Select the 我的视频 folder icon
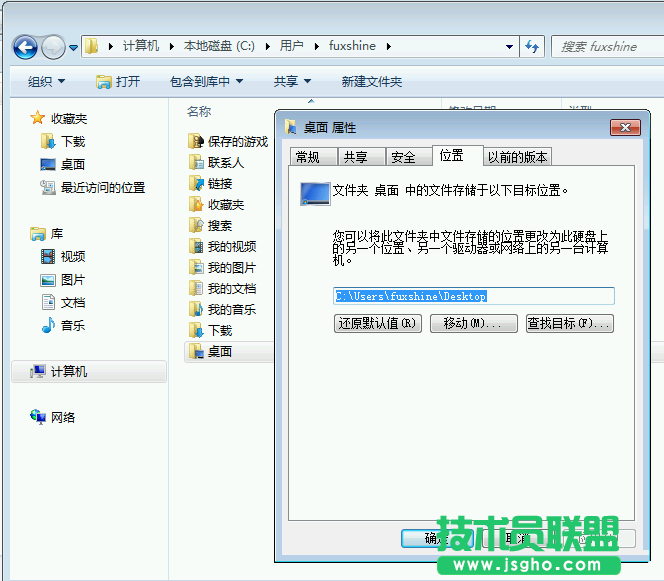 195,246
